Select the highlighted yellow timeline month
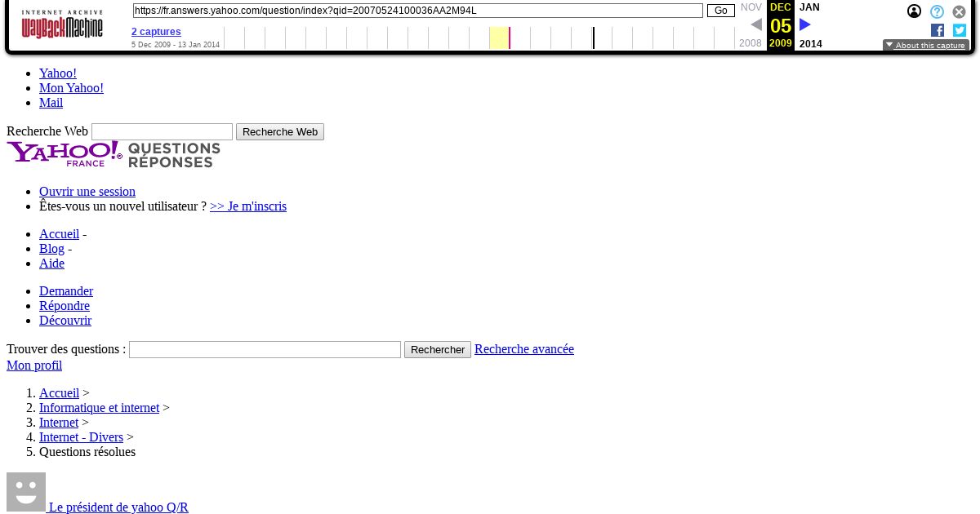This screenshot has width=980, height=514. (499, 38)
